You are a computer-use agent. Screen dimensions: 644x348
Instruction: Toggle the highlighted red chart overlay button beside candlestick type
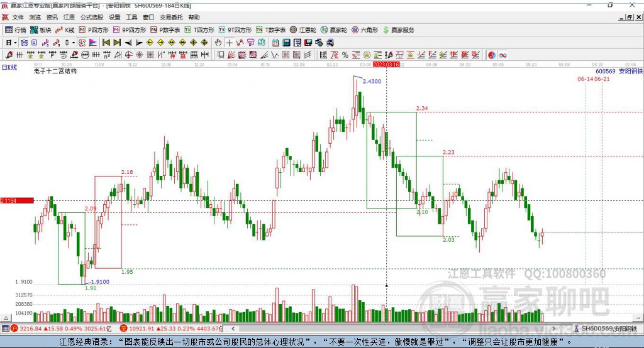click(x=82, y=43)
